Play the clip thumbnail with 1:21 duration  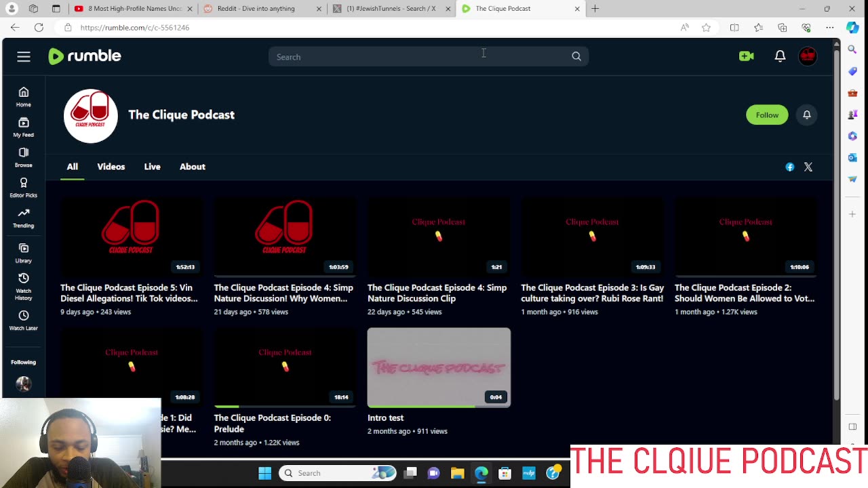click(439, 237)
